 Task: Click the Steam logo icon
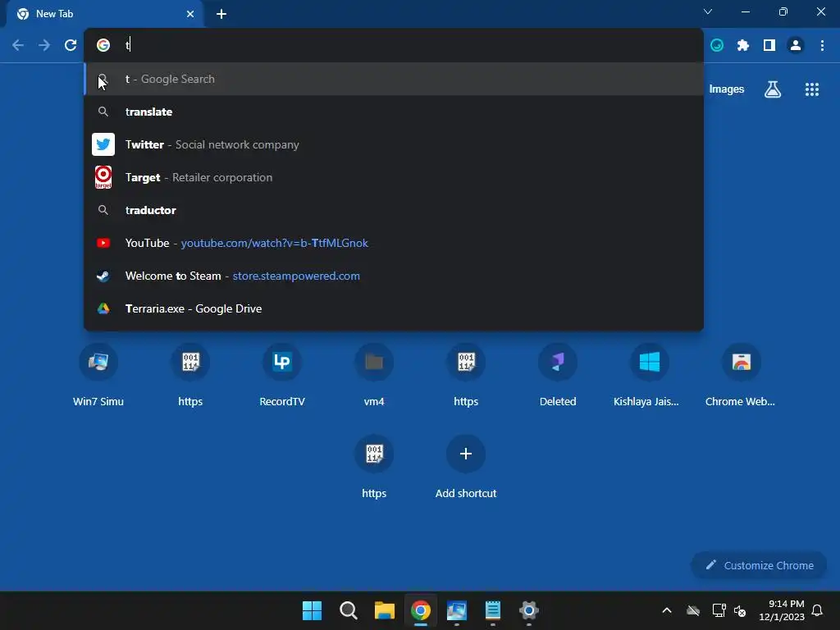[103, 276]
